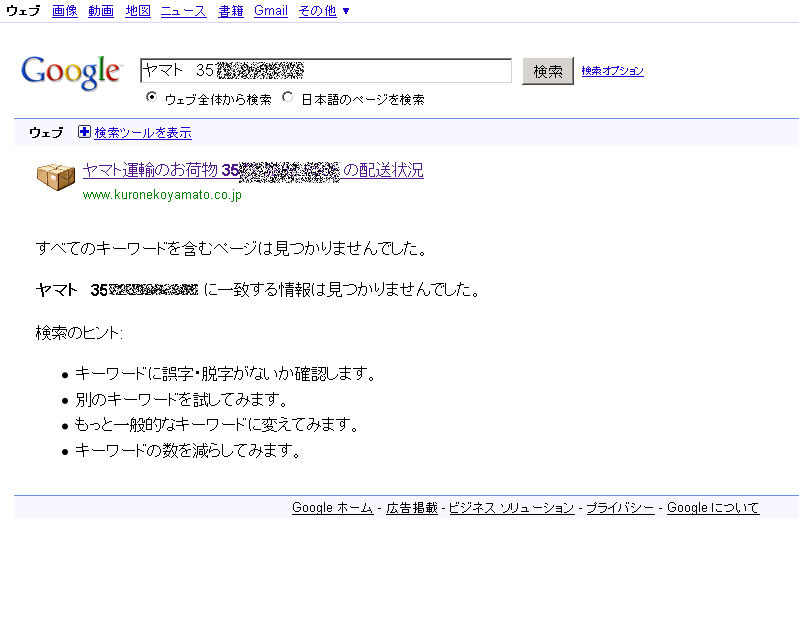Click the 検索 button

(x=548, y=71)
